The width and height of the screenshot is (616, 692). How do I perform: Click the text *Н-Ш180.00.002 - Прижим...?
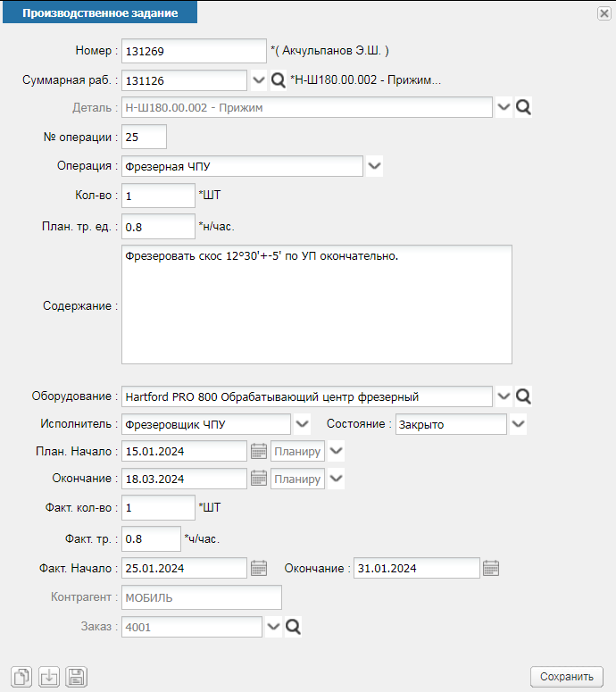coord(365,79)
